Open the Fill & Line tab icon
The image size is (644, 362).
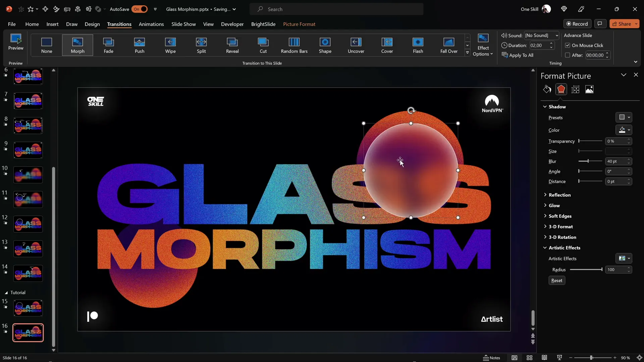coord(547,89)
